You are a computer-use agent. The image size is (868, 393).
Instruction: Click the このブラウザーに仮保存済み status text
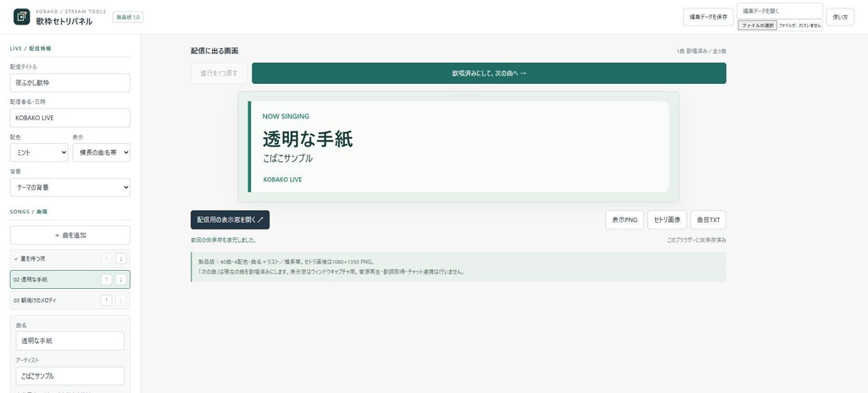[x=697, y=241]
